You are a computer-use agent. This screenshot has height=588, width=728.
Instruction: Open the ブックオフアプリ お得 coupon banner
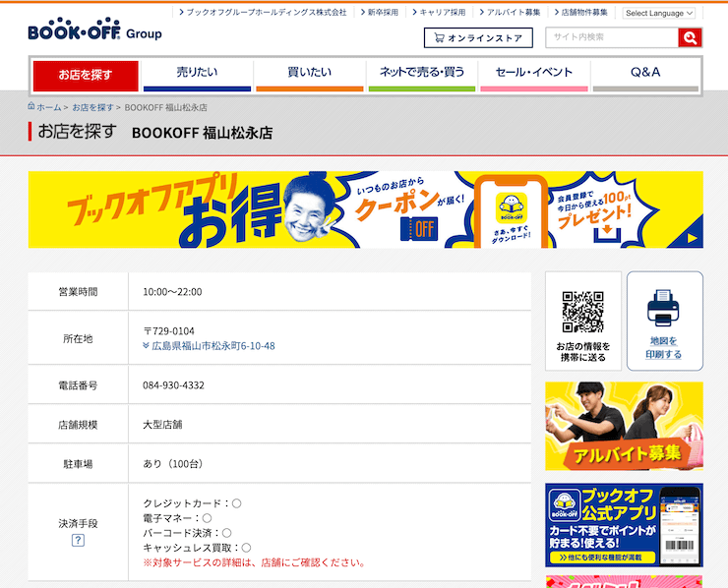[x=365, y=209]
